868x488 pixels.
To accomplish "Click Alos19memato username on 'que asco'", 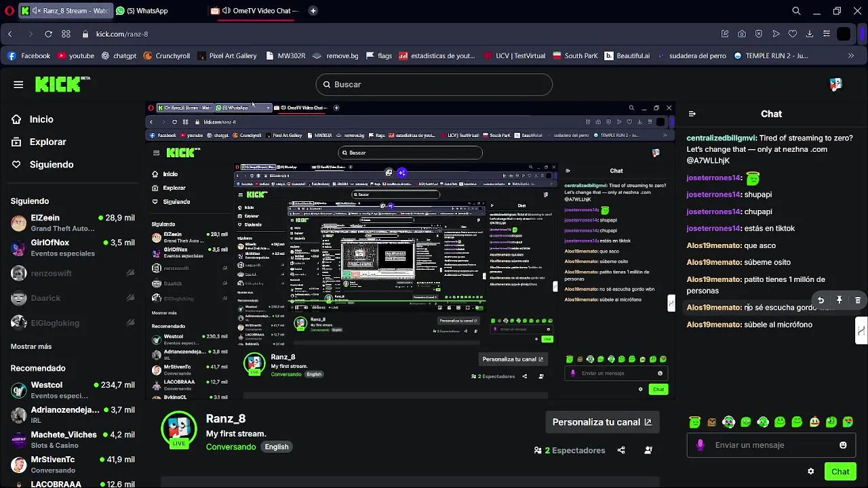I will [x=713, y=245].
